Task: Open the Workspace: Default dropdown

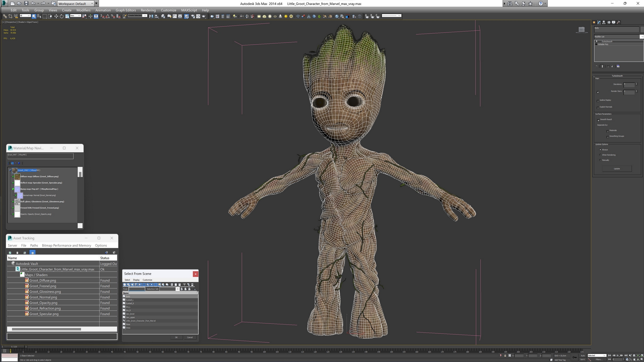Action: click(x=75, y=4)
